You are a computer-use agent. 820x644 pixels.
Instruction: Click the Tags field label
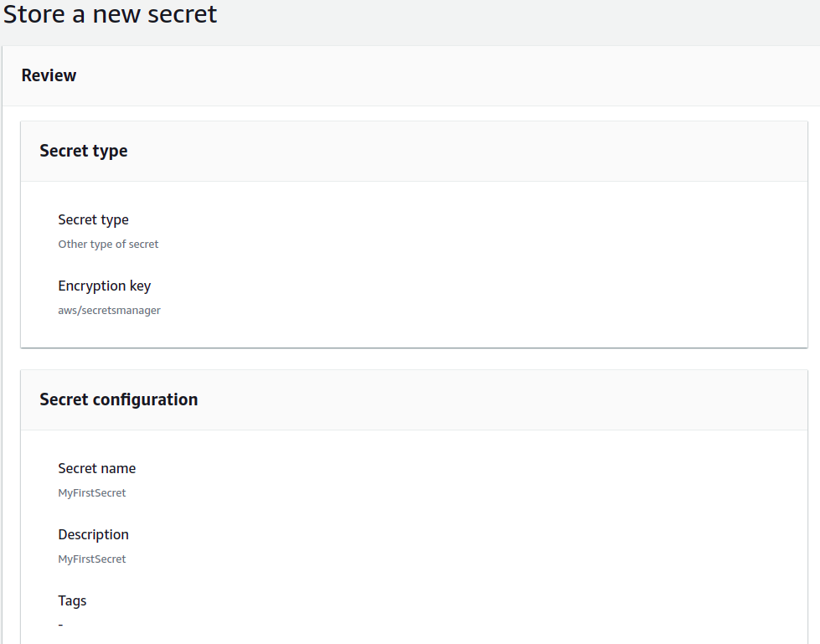72,600
